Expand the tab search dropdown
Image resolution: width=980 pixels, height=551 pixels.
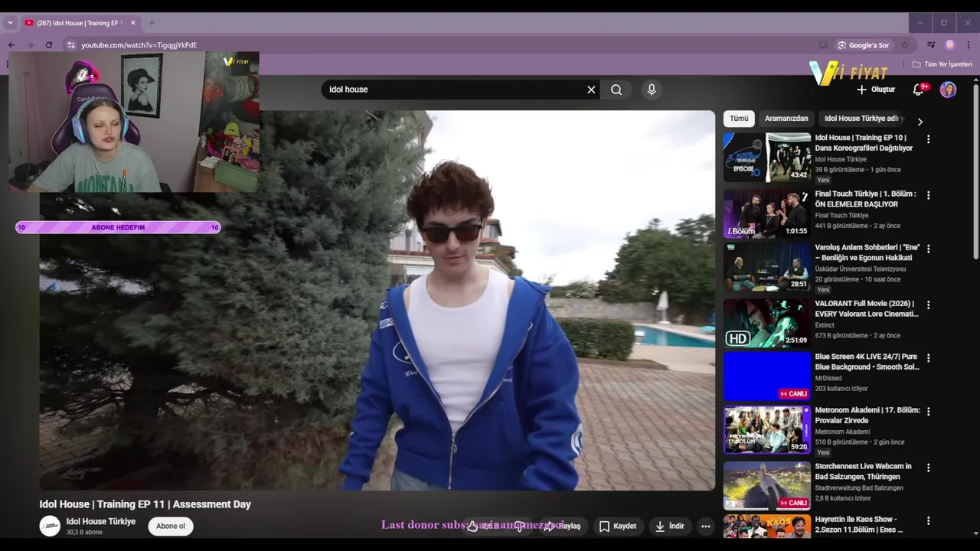click(10, 23)
